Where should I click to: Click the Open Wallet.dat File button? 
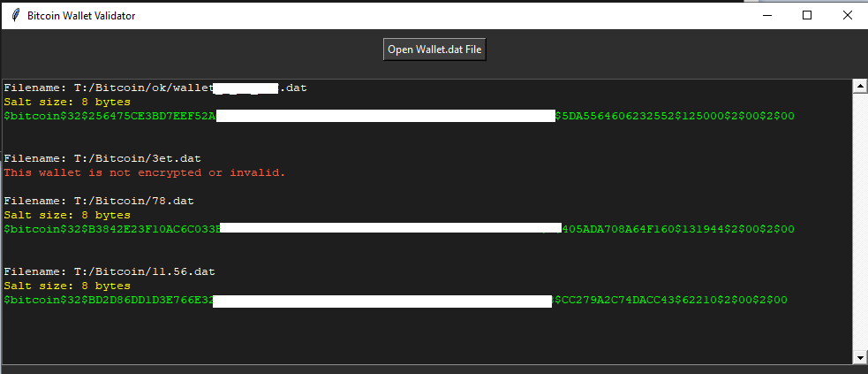click(434, 50)
